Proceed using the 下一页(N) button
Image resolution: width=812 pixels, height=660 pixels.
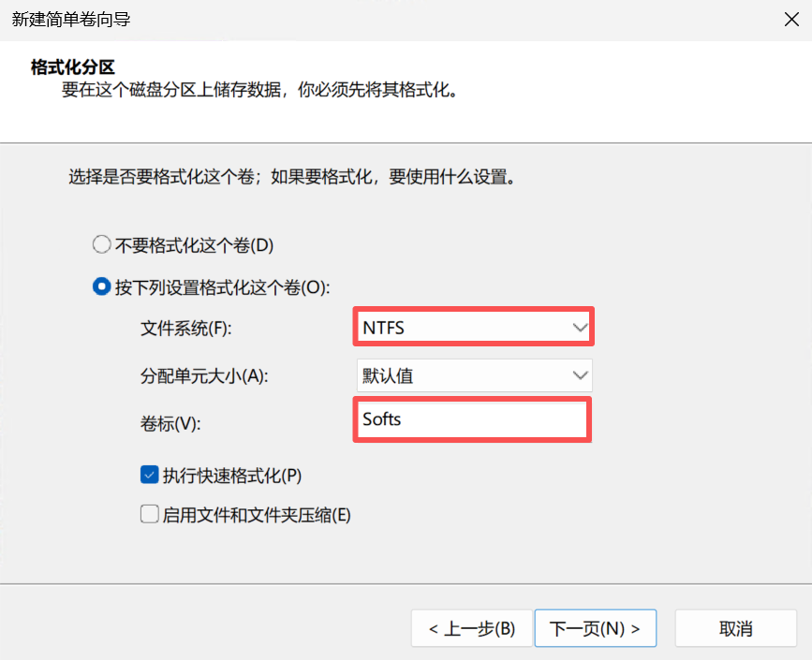[x=595, y=628]
